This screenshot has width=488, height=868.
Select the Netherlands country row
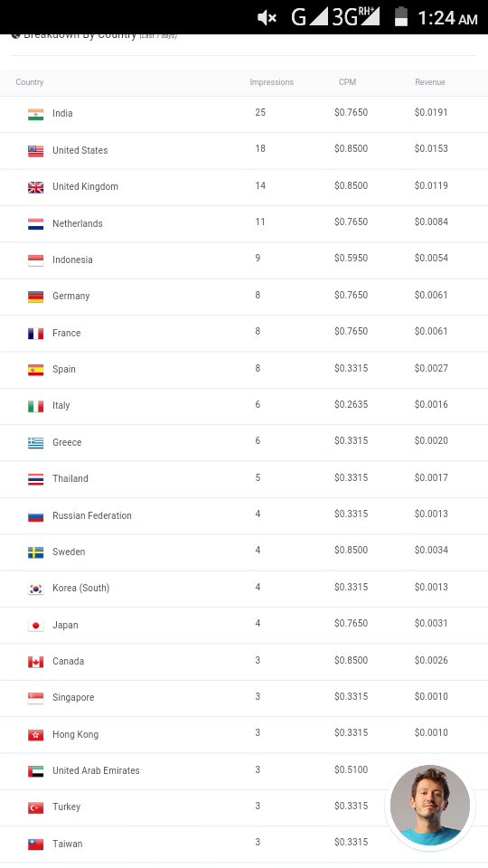tap(244, 223)
